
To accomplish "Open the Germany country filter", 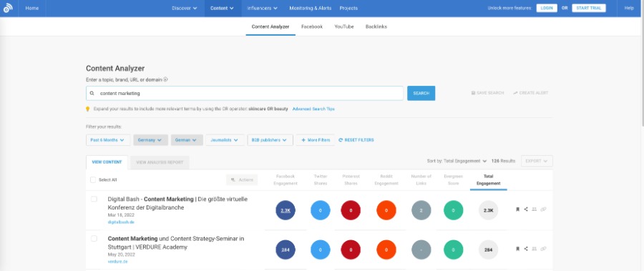I will click(151, 140).
